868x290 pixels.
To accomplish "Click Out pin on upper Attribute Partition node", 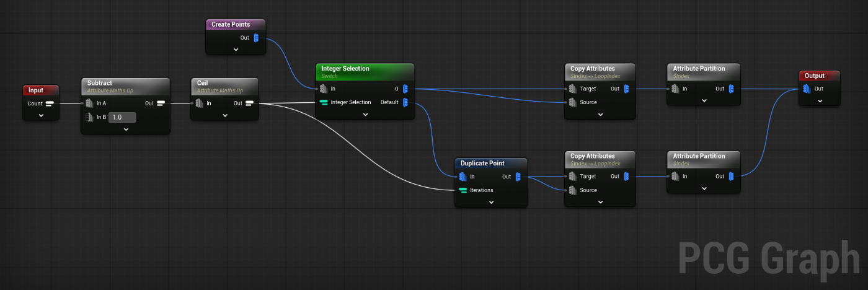I will click(x=732, y=89).
